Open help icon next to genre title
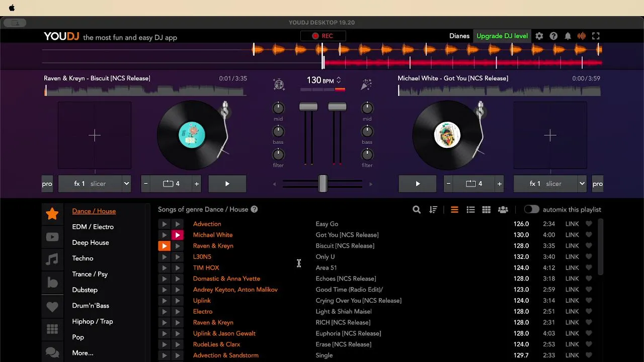 coord(254,209)
